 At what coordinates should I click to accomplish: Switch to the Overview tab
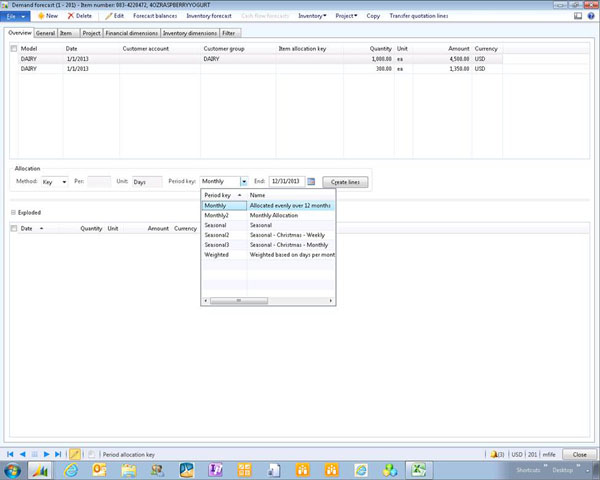(20, 33)
